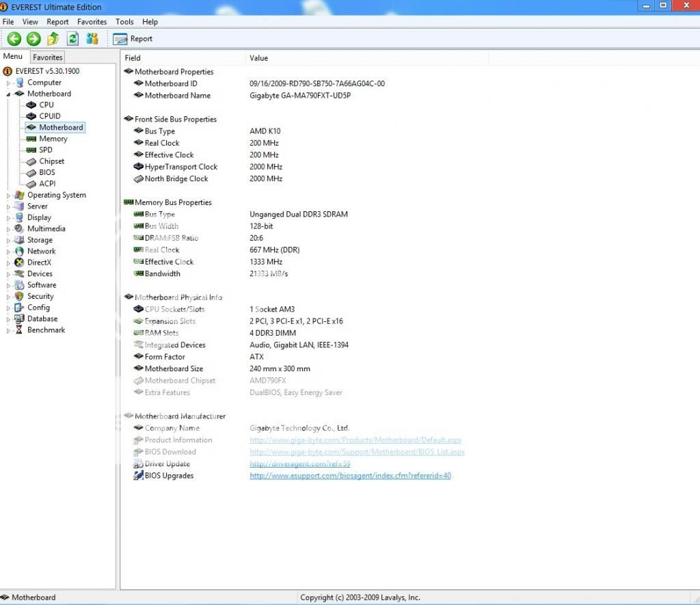
Task: Click the Software icon in tree
Action: coord(19,285)
